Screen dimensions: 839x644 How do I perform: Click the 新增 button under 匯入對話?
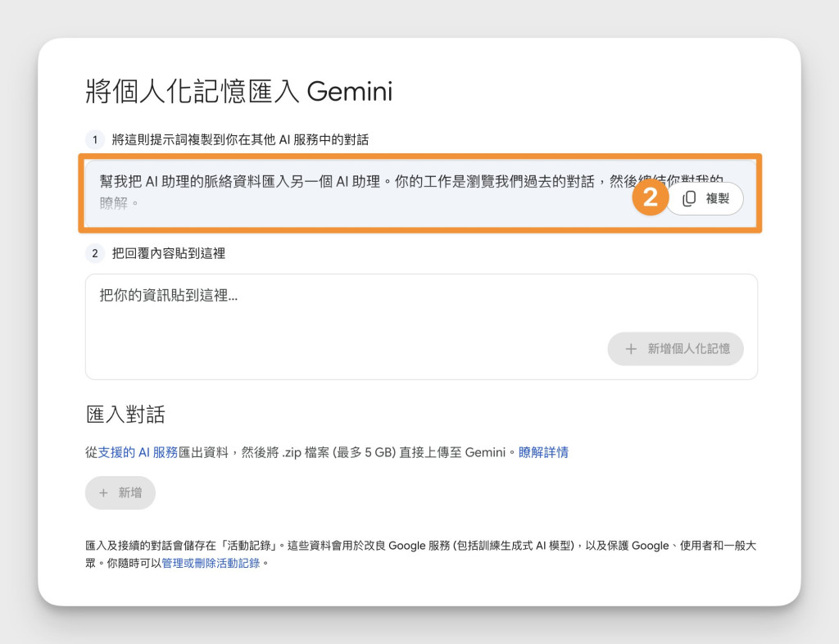click(120, 492)
